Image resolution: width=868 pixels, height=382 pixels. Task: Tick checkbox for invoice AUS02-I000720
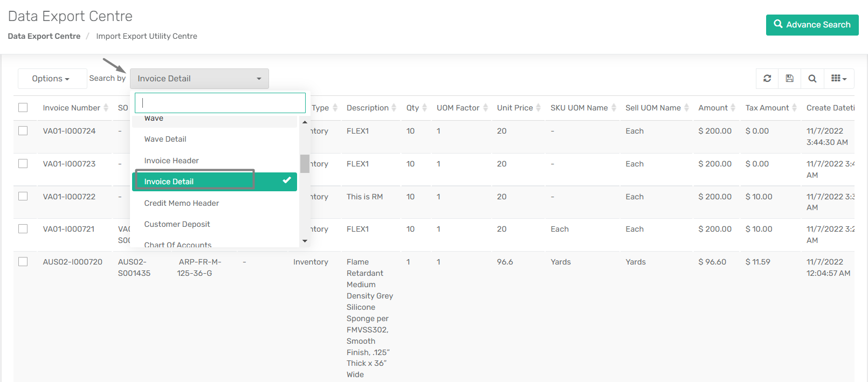[23, 261]
